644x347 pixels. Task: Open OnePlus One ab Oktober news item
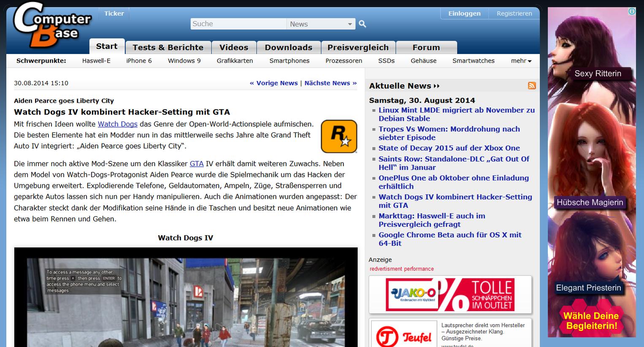(x=454, y=182)
